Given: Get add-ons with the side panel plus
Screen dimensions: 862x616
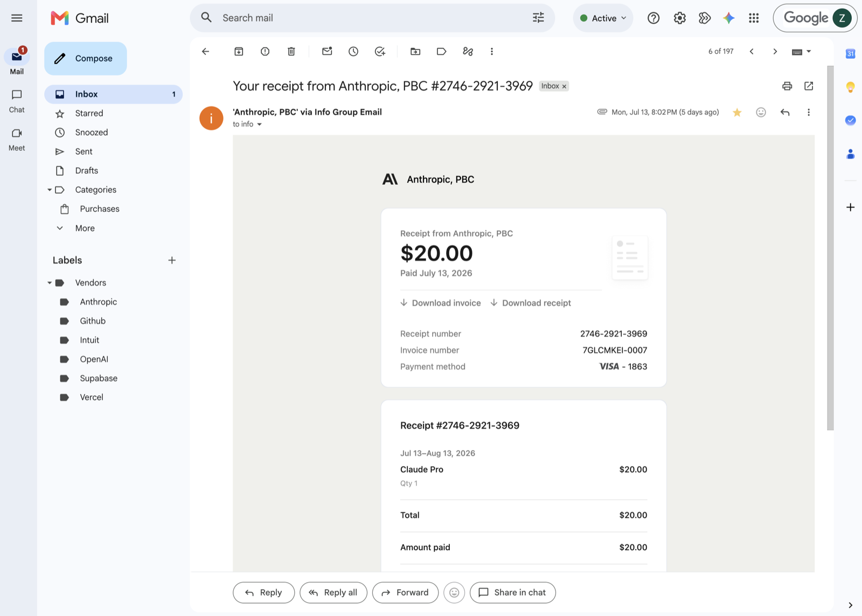Looking at the screenshot, I should tap(850, 207).
